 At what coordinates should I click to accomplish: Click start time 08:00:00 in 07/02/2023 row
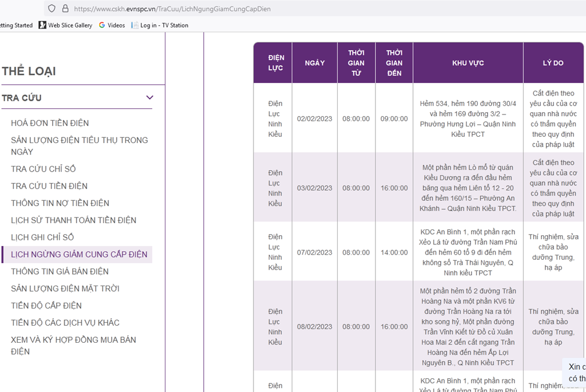pyautogui.click(x=356, y=252)
